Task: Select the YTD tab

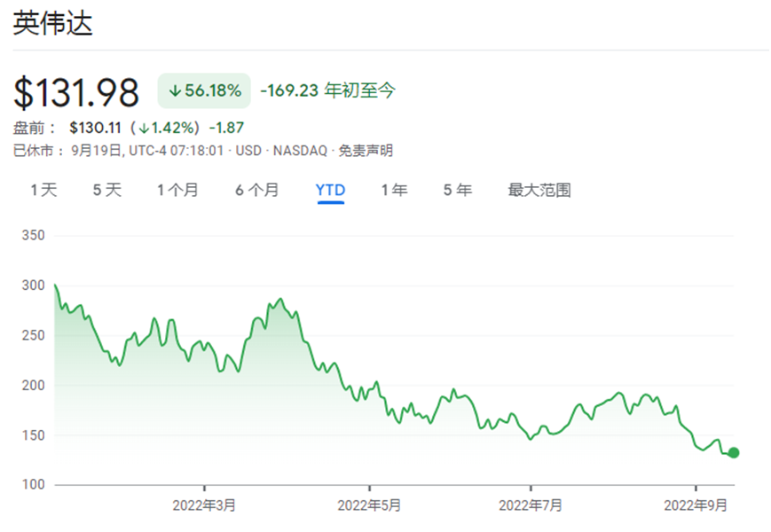Action: [330, 190]
